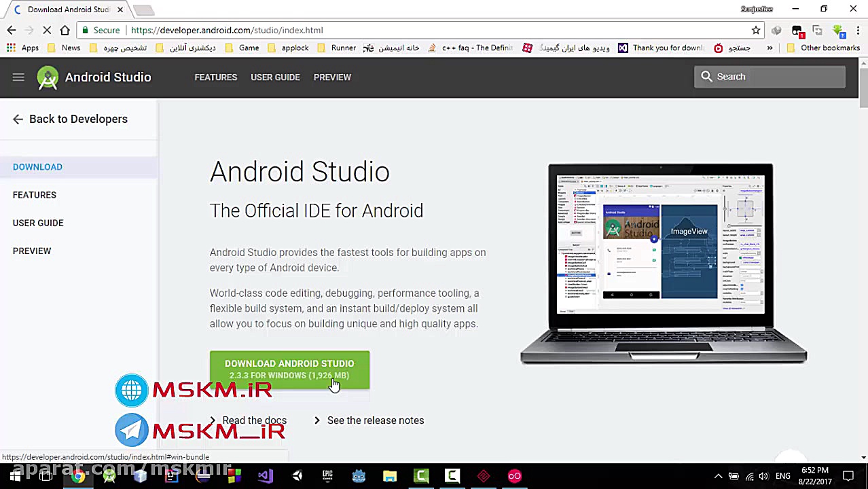Click the ENG language indicator
Image resolution: width=868 pixels, height=489 pixels.
(x=782, y=477)
